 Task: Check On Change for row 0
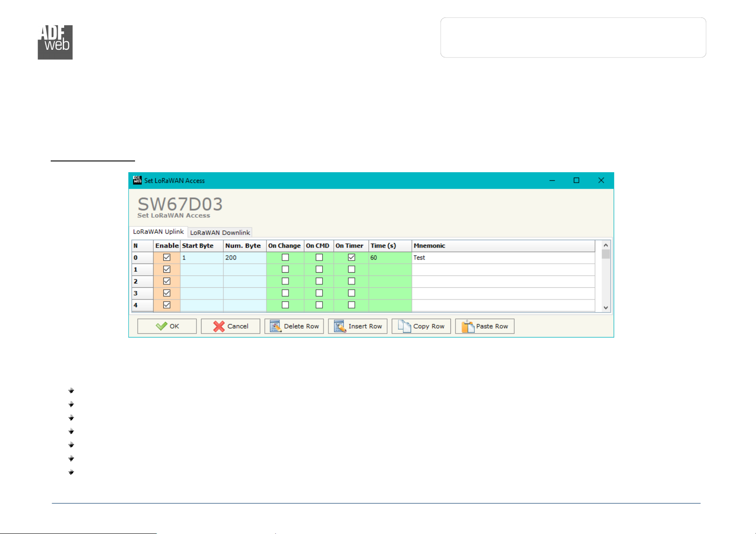[x=285, y=257]
